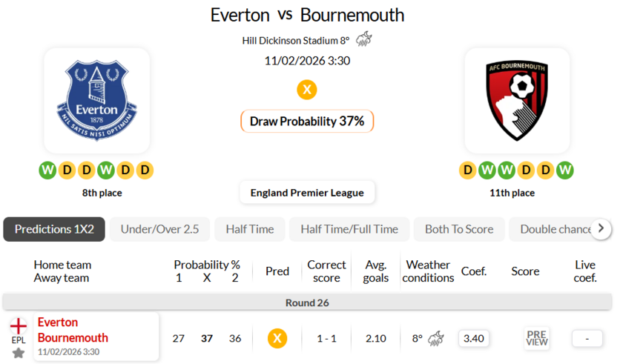Click the 3.40 coefficient button
This screenshot has width=623, height=364.
click(x=473, y=339)
